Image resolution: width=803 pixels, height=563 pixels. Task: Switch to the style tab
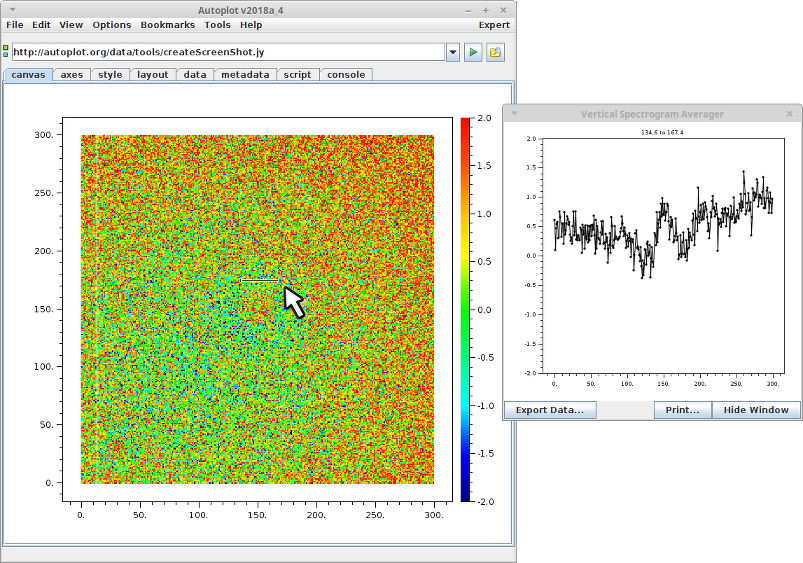tap(110, 75)
